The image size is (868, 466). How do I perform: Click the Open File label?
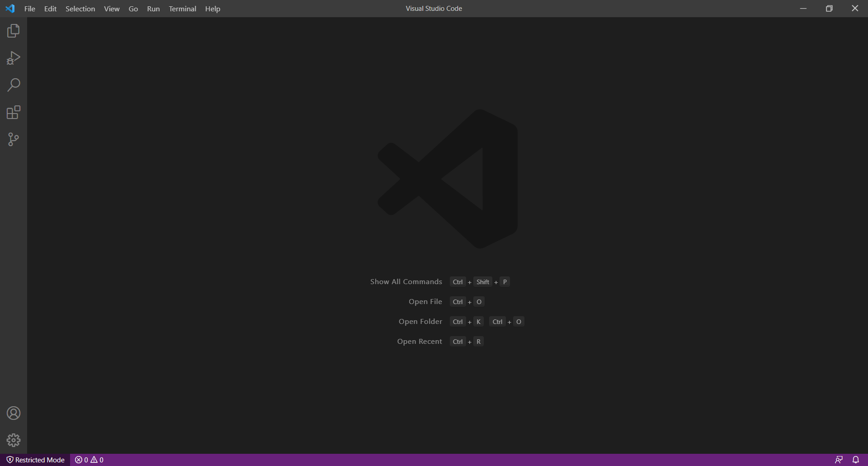(x=425, y=302)
